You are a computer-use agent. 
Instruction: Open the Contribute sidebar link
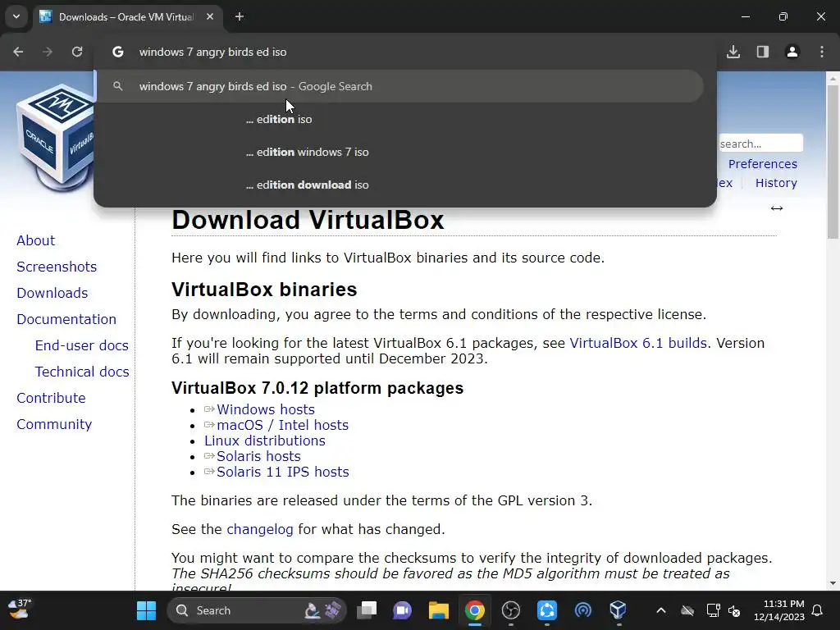[x=51, y=398]
